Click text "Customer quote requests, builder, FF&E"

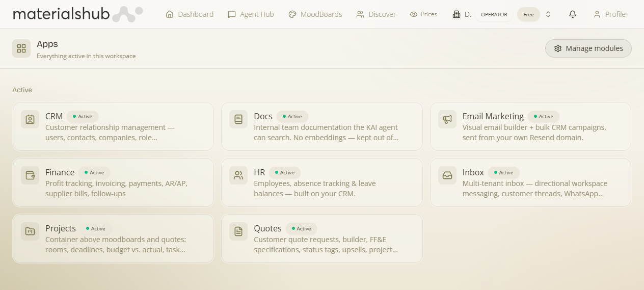coord(319,240)
